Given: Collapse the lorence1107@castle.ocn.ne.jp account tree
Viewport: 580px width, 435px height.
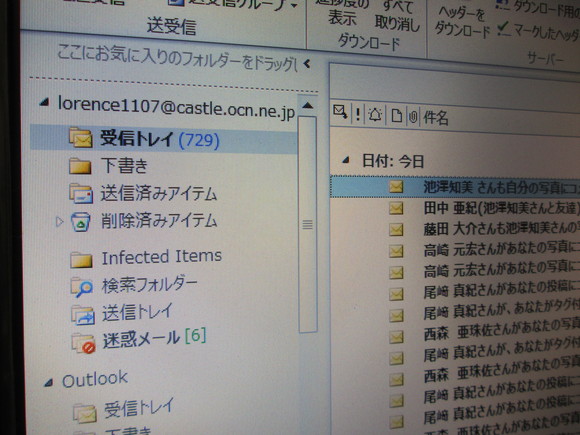Looking at the screenshot, I should click(x=44, y=102).
